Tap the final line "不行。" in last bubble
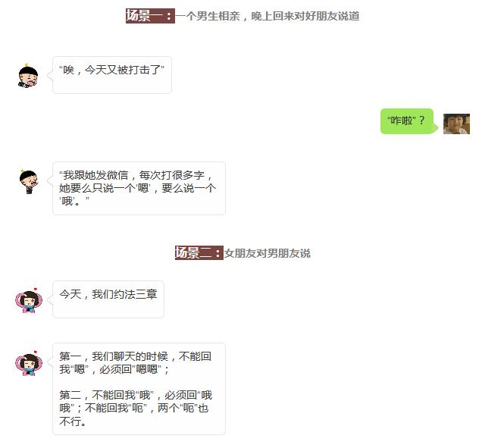The height and width of the screenshot is (448, 482). [x=73, y=421]
